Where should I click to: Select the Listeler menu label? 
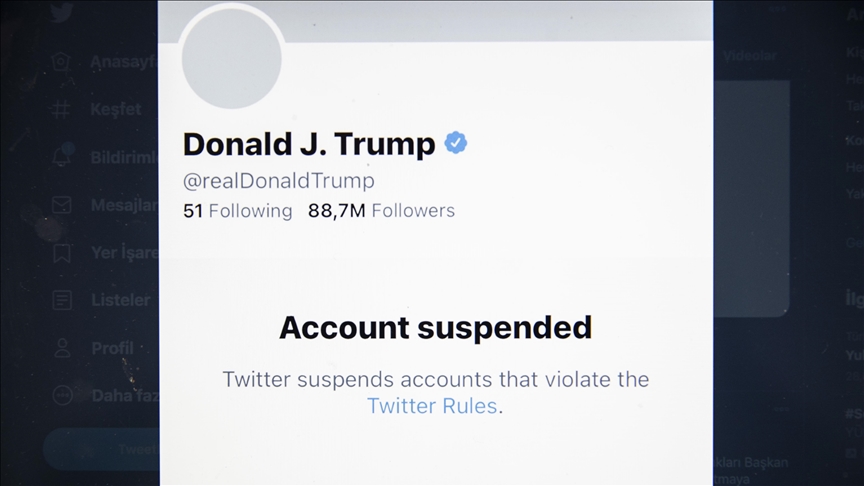tap(120, 300)
